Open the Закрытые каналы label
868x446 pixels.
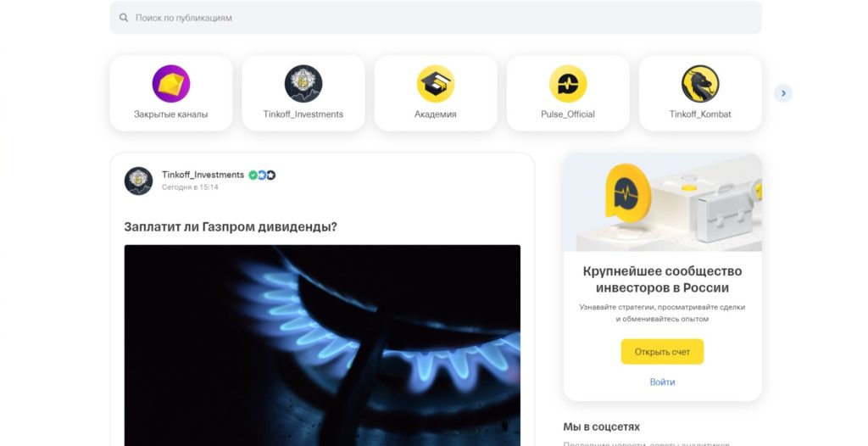(171, 114)
